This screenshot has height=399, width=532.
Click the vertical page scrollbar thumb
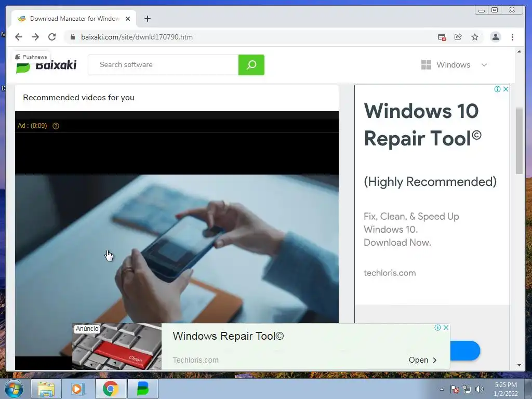click(x=519, y=141)
